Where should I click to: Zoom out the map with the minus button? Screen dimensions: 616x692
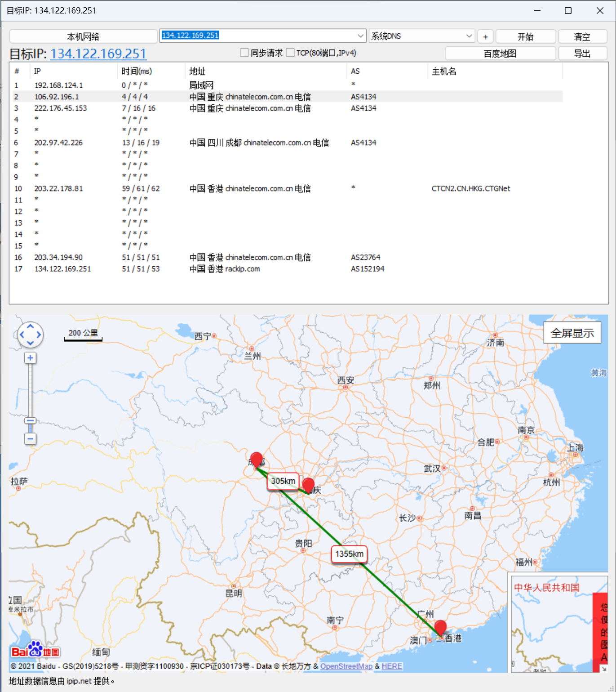(x=30, y=438)
